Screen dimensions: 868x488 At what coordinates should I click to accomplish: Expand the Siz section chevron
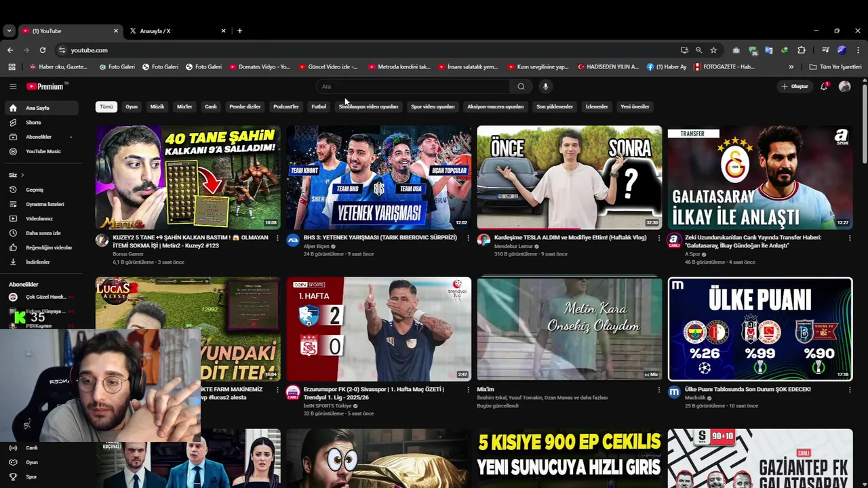coord(22,175)
